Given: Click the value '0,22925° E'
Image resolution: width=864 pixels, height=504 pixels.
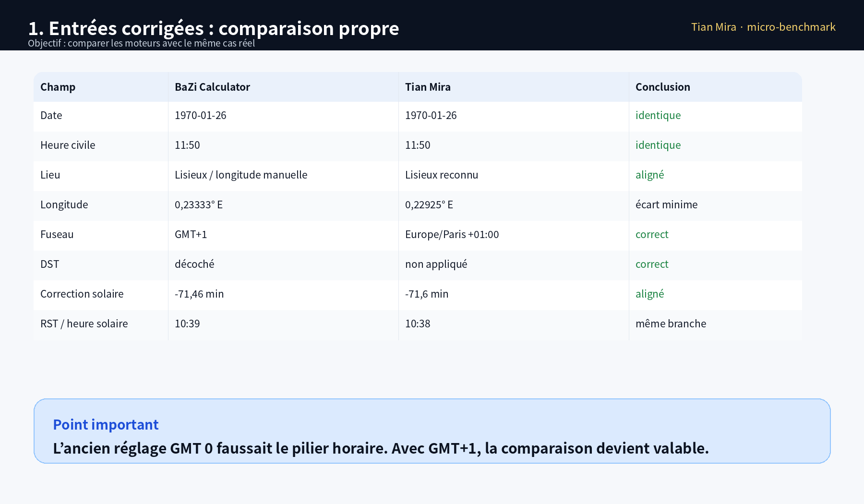Looking at the screenshot, I should pos(429,204).
